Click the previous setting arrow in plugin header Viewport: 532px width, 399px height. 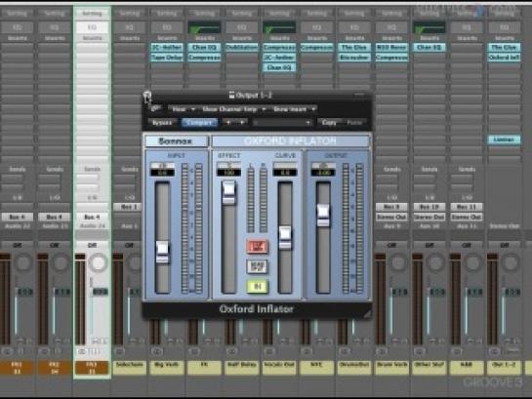tap(228, 122)
